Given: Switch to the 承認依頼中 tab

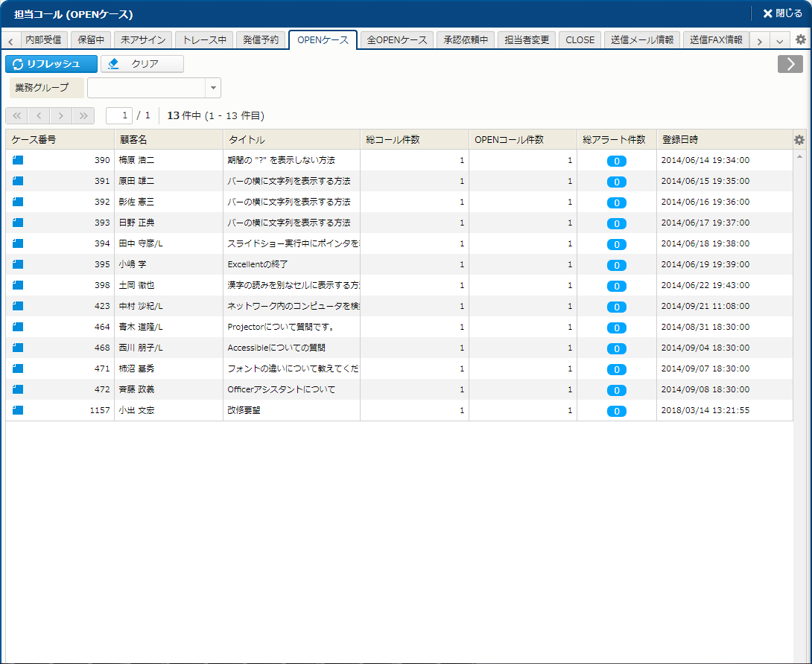Looking at the screenshot, I should pyautogui.click(x=466, y=40).
